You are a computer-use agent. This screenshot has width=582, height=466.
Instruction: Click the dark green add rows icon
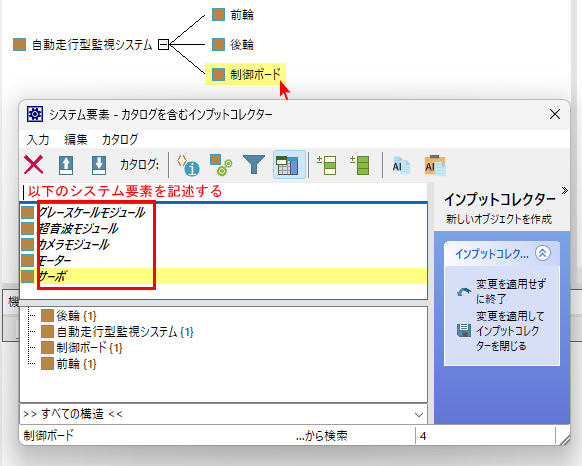tap(359, 165)
